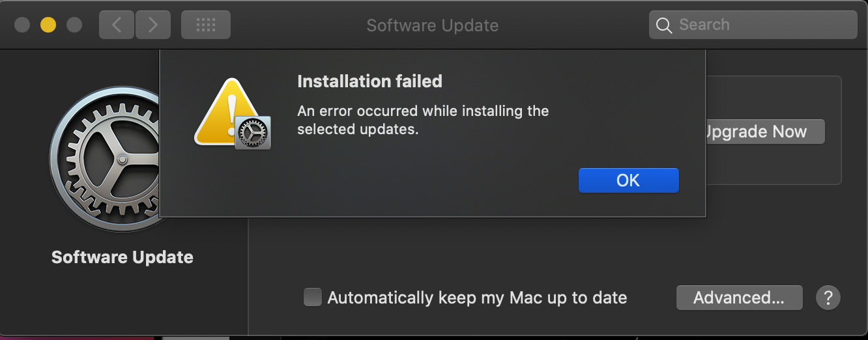Go forward using the right chevron button

pos(153,25)
